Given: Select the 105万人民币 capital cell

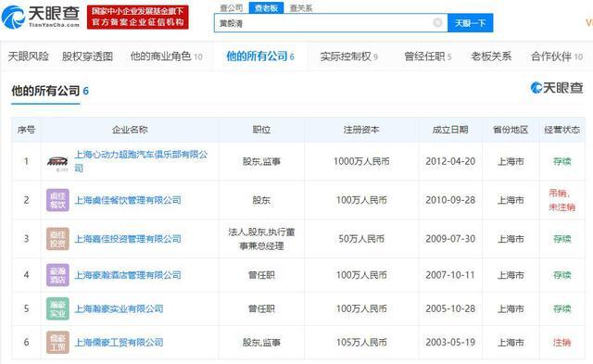Looking at the screenshot, I should point(361,343).
